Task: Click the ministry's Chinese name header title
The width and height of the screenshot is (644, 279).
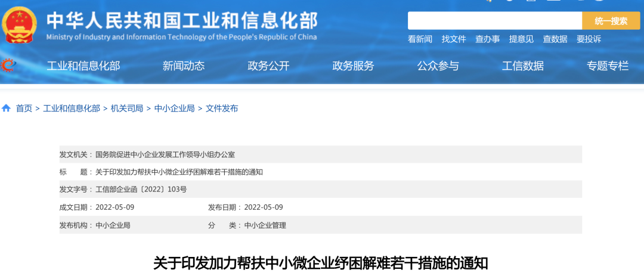Action: pyautogui.click(x=182, y=20)
